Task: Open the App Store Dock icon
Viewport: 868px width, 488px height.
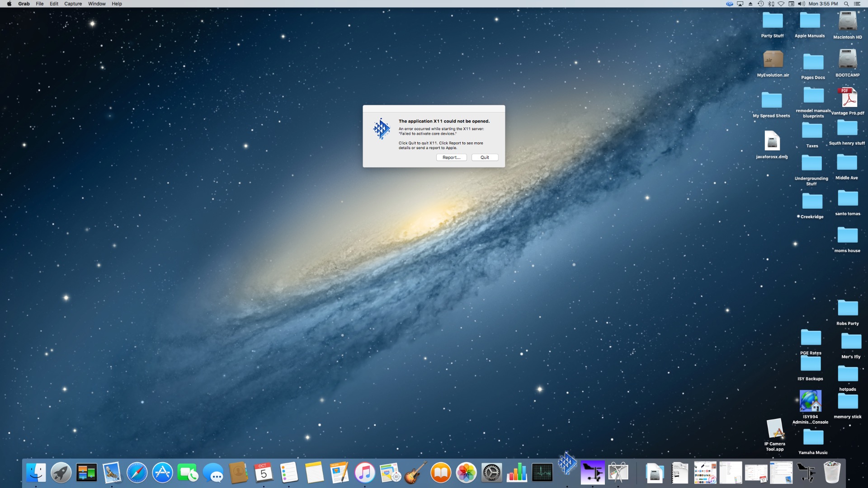Action: point(162,473)
